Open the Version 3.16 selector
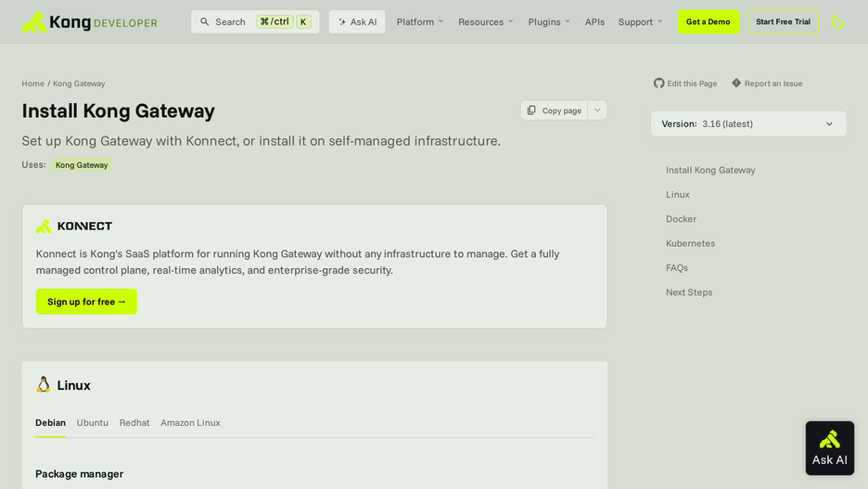Viewport: 868px width, 489px height. [x=747, y=123]
